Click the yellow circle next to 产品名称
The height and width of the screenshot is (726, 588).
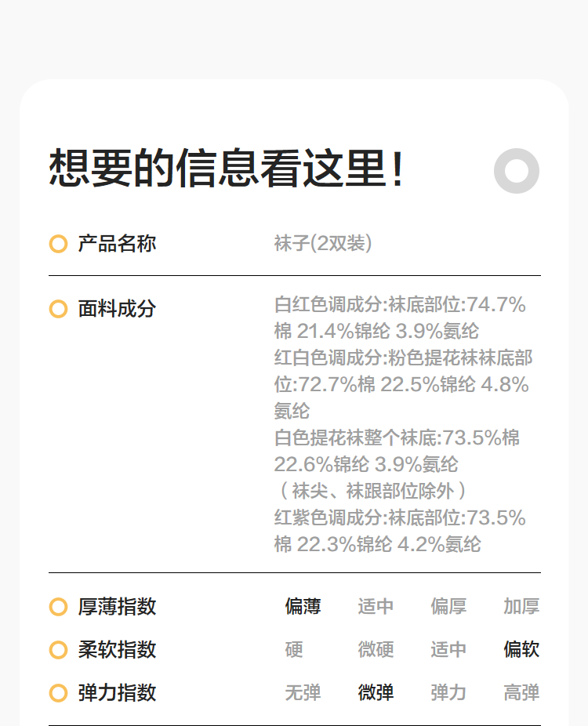(58, 244)
